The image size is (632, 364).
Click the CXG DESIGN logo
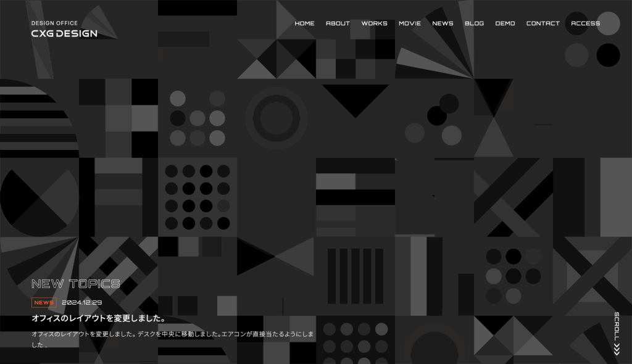click(64, 33)
